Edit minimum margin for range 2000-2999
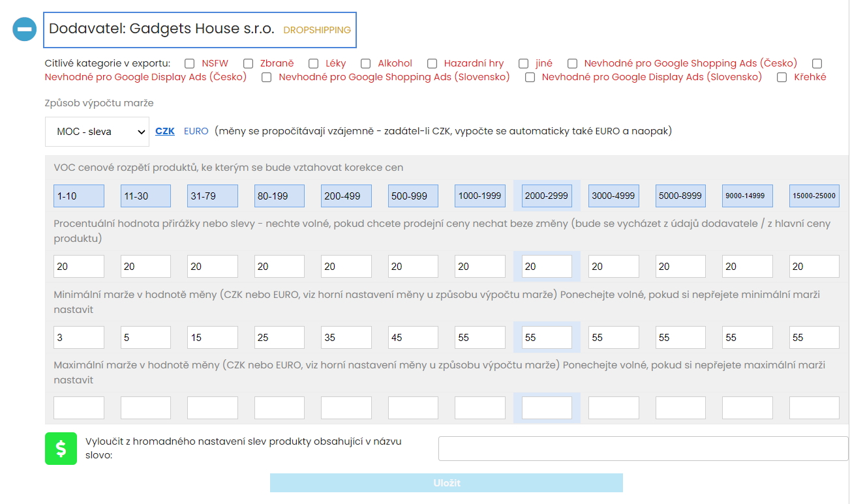Image resolution: width=850 pixels, height=504 pixels. pos(547,337)
